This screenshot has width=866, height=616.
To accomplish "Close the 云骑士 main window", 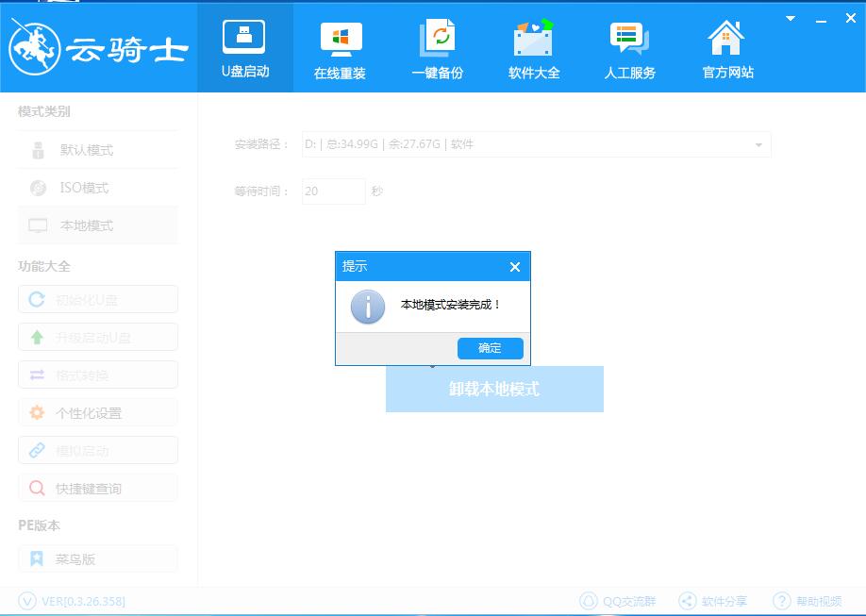I will tap(851, 18).
